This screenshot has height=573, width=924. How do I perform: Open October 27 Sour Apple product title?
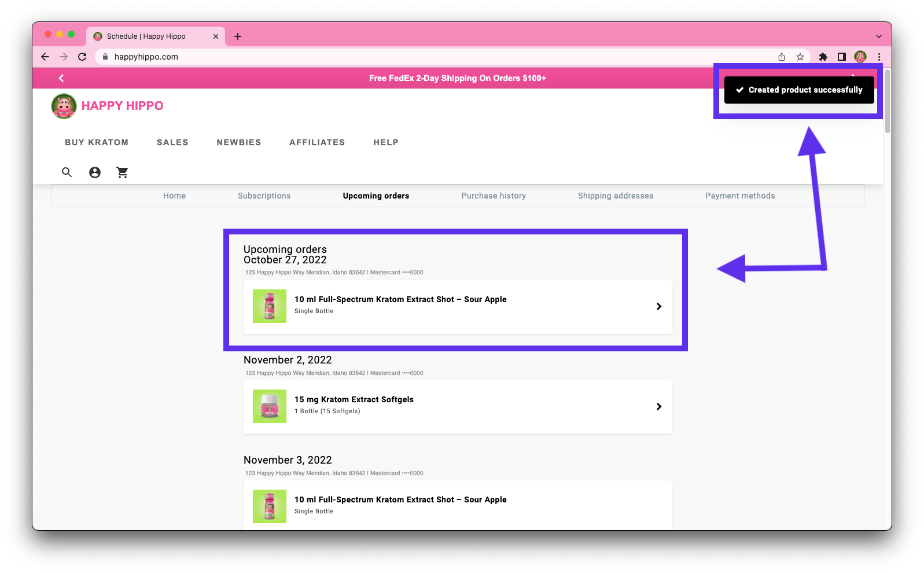pyautogui.click(x=400, y=299)
